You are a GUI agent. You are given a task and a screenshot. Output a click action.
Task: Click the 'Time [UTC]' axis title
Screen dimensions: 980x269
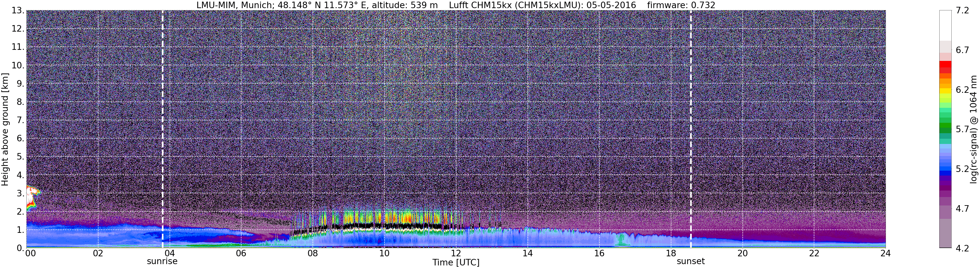pos(456,262)
